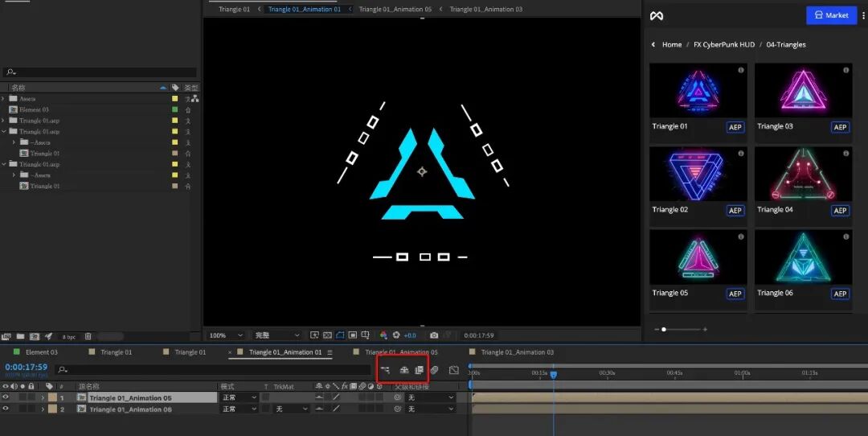Reset exposure icon in viewer

[396, 335]
